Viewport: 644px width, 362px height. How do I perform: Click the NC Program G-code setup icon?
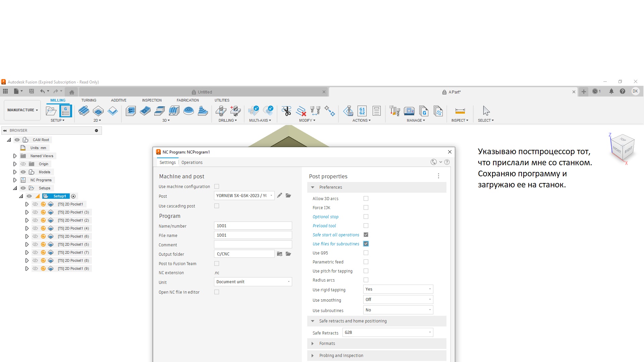click(x=66, y=111)
